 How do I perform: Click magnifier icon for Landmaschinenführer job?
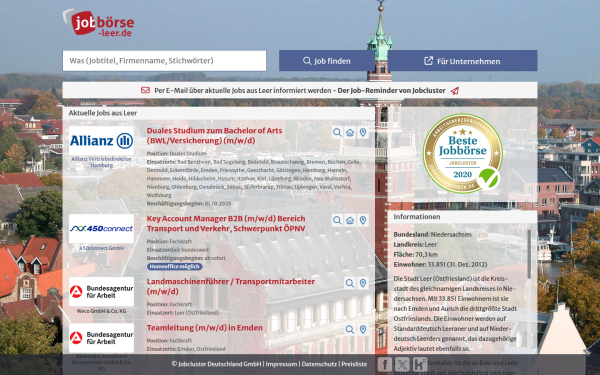(x=350, y=283)
